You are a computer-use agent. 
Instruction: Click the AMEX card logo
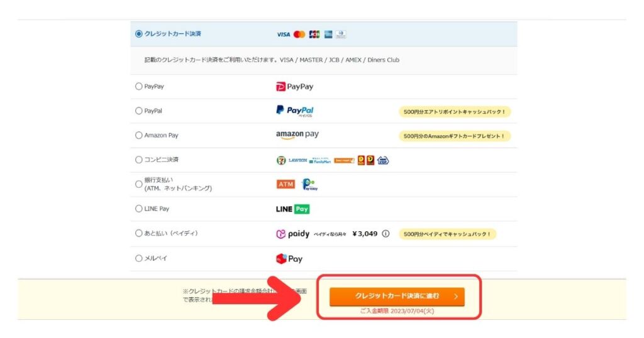pos(328,35)
